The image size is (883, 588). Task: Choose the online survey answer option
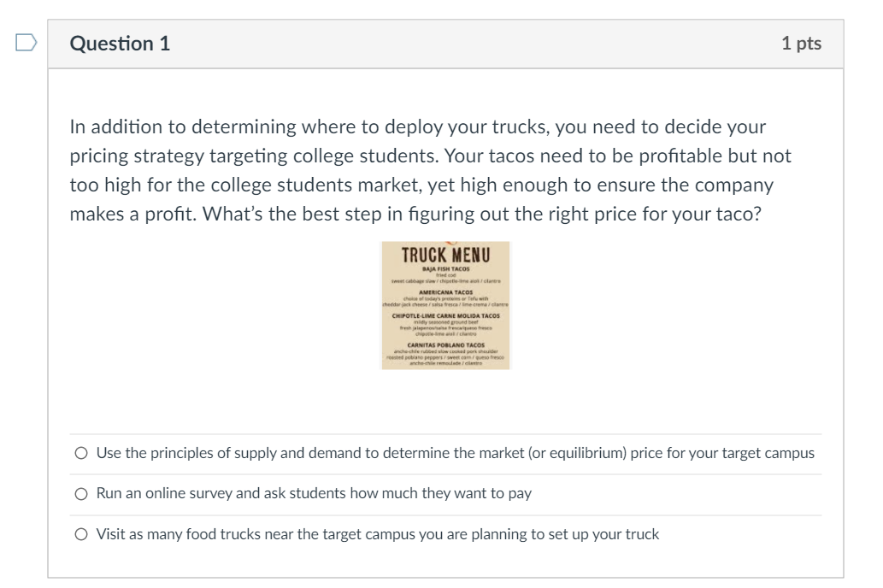(x=81, y=494)
